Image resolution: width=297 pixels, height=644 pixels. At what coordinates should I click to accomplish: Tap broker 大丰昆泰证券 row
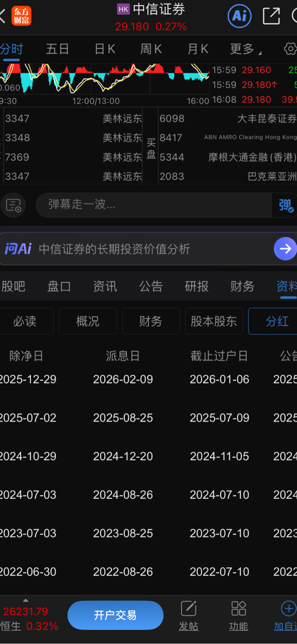228,118
